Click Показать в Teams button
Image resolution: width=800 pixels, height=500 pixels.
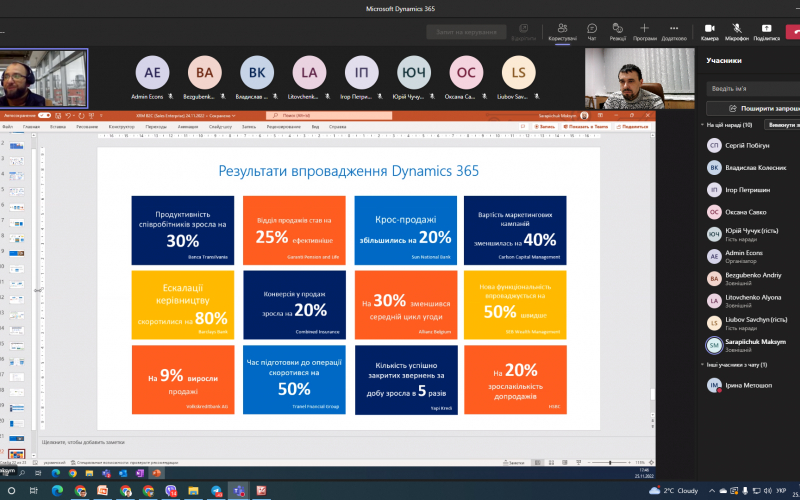point(586,127)
